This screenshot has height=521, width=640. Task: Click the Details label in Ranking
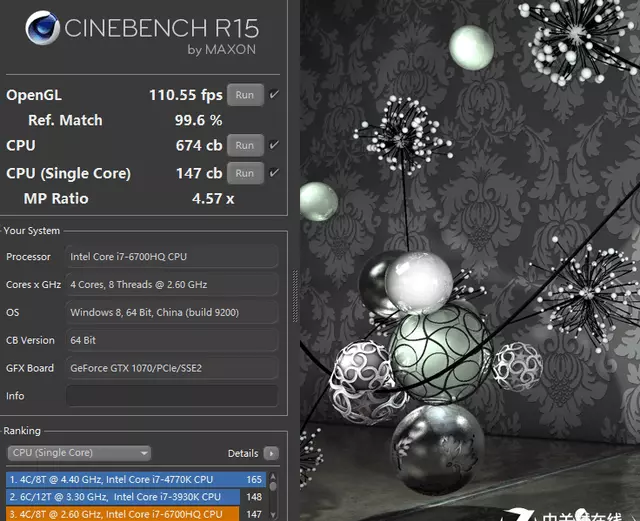(x=243, y=453)
